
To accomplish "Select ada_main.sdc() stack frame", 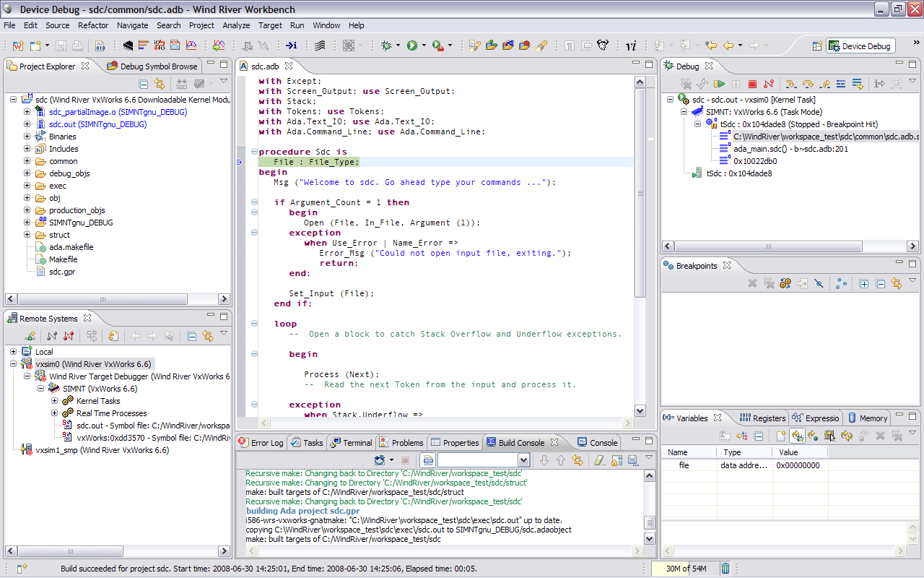I will [x=790, y=149].
